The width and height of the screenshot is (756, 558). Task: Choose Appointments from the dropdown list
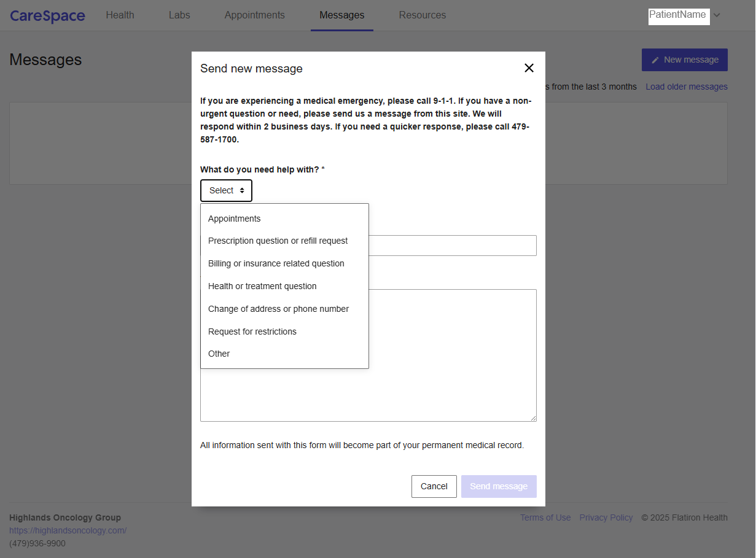click(x=234, y=219)
